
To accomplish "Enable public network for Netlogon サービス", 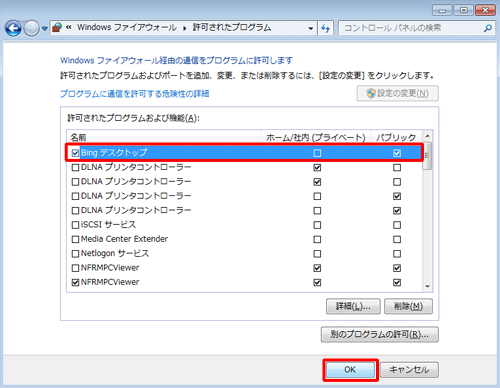I will [x=397, y=254].
